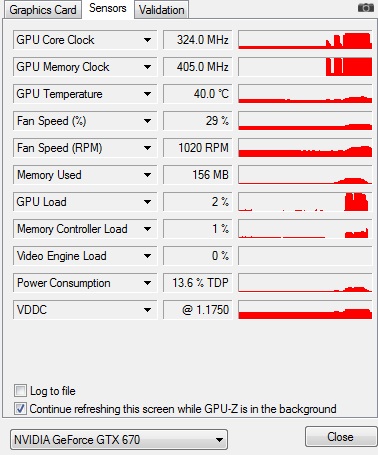378x455 pixels.
Task: Click the camera screenshot icon
Action: click(x=366, y=8)
